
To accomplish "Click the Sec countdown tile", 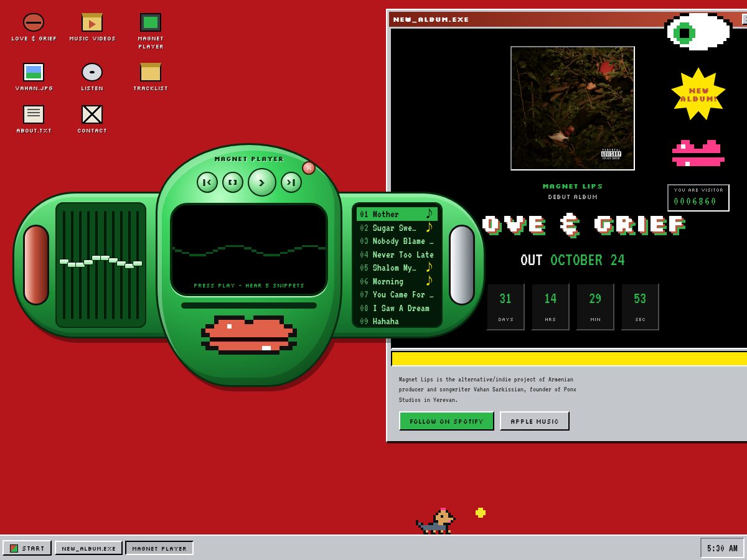I will pyautogui.click(x=640, y=307).
